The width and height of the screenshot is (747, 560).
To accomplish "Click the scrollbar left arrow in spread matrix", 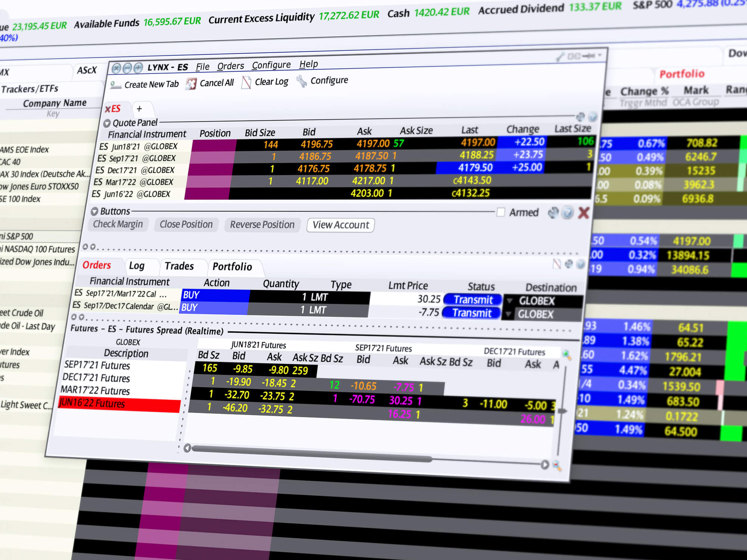I will [187, 448].
